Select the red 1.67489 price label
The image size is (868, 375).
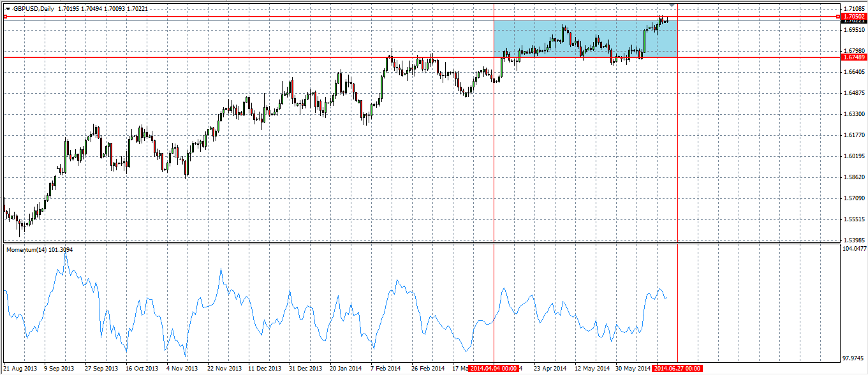[853, 57]
